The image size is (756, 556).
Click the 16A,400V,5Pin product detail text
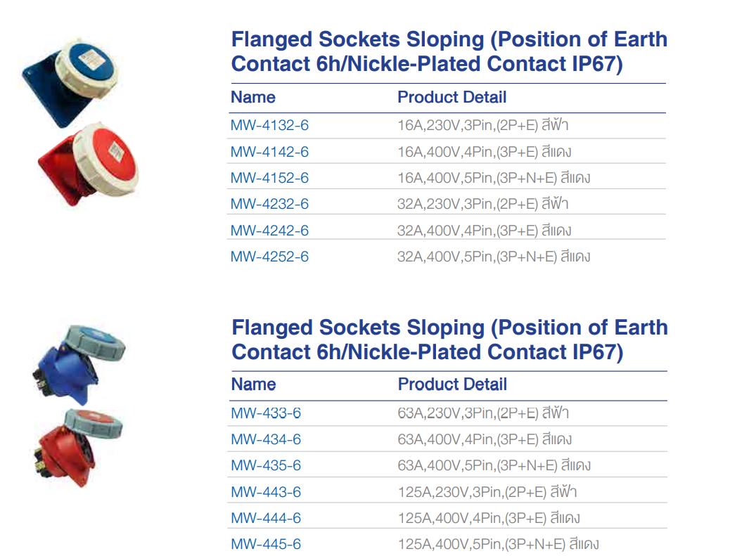pyautogui.click(x=494, y=178)
